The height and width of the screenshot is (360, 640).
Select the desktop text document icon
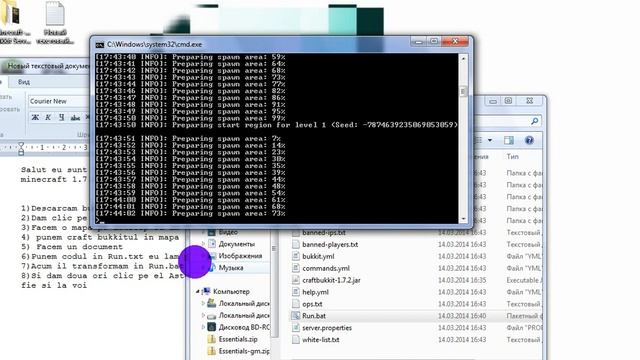pos(55,15)
